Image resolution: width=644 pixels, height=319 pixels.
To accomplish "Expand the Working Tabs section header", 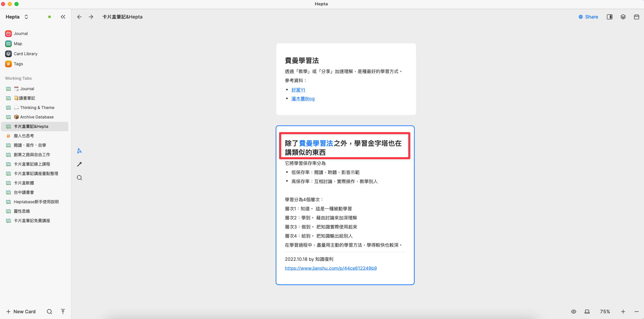I will coord(18,78).
